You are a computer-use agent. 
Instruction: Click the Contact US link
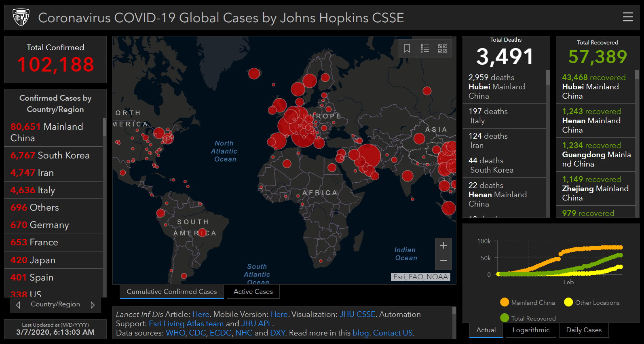(393, 333)
